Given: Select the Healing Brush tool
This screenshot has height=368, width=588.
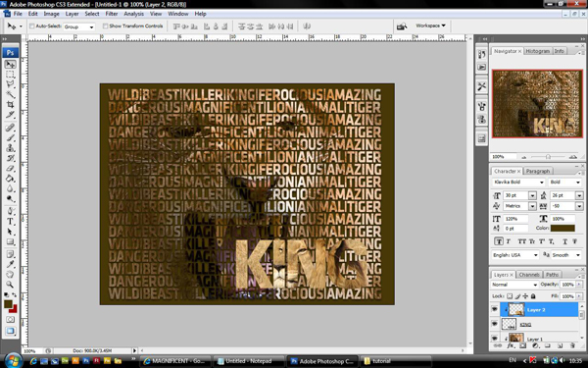Looking at the screenshot, I should (10, 128).
